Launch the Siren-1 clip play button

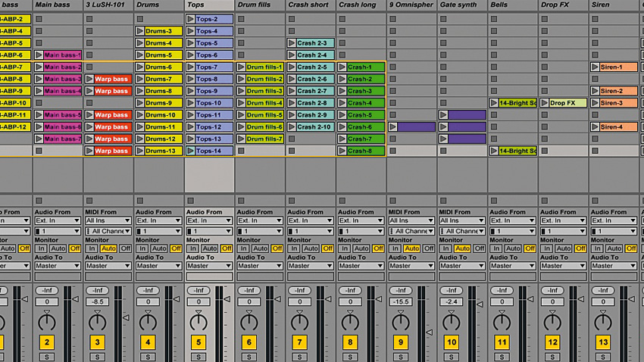[595, 67]
